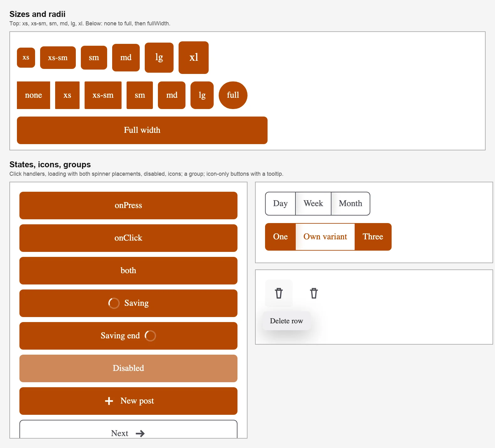This screenshot has height=448, width=495.
Task: Click the 'Click handlers, loading' description text
Action: coord(146,174)
